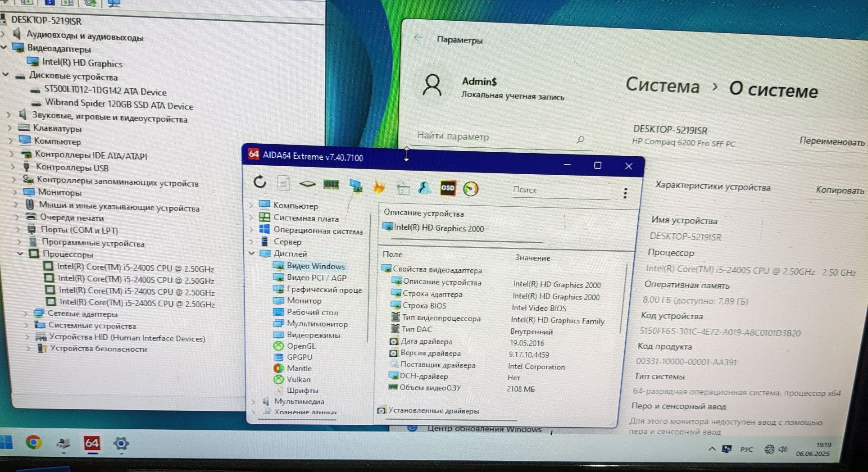The width and height of the screenshot is (868, 472).
Task: Select Mantle entry in AIDA64
Action: pos(299,368)
